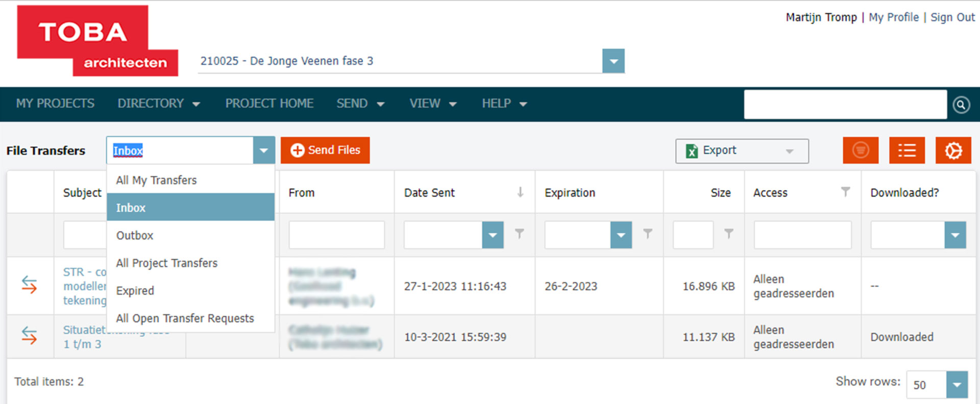Click the search magnifier icon
The image size is (980, 404).
[961, 105]
